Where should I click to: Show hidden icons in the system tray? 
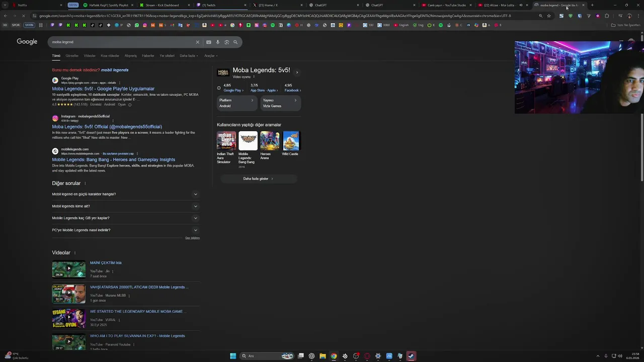click(x=598, y=356)
